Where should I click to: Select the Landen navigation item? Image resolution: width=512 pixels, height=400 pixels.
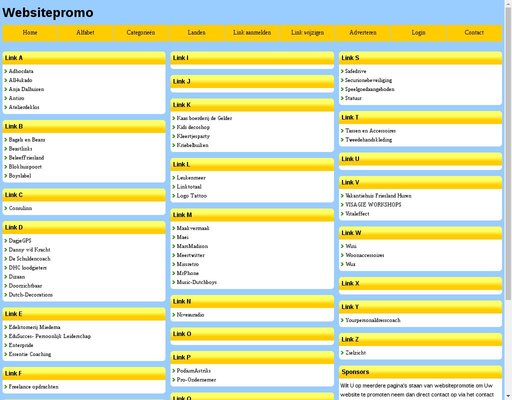click(196, 33)
